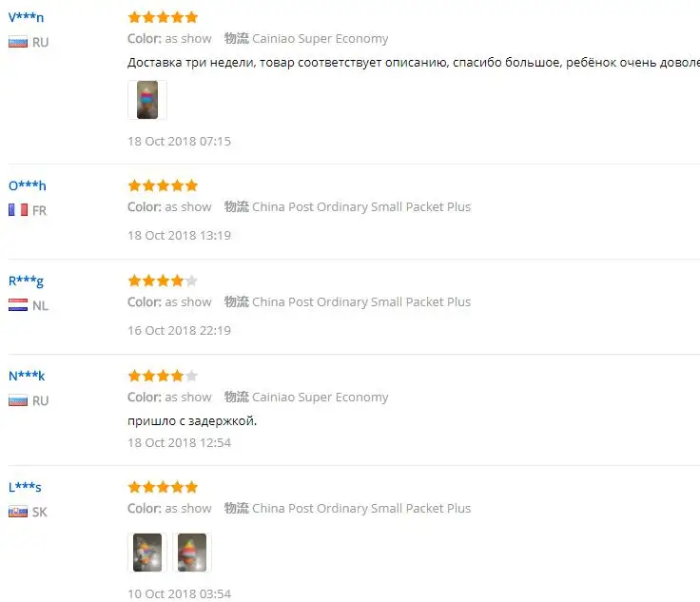Click the four-star rating in N***k's review

(163, 376)
